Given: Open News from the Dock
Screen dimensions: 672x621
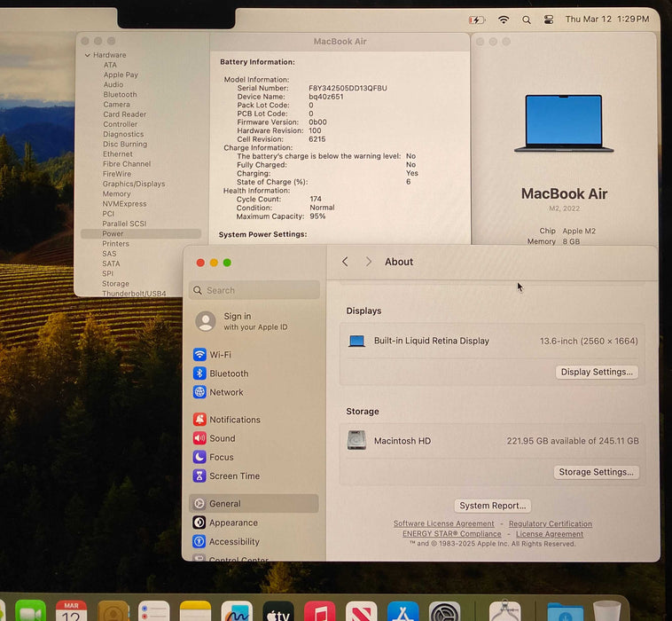Looking at the screenshot, I should tap(362, 611).
